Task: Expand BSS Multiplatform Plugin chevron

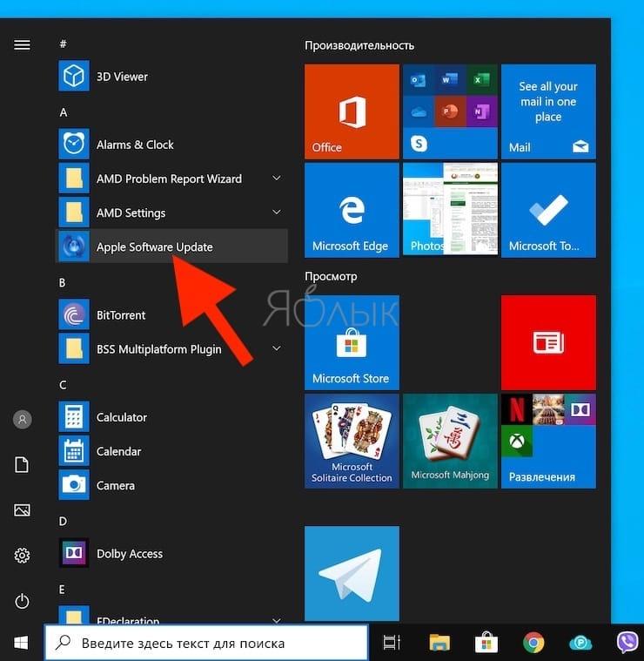Action: click(x=276, y=348)
